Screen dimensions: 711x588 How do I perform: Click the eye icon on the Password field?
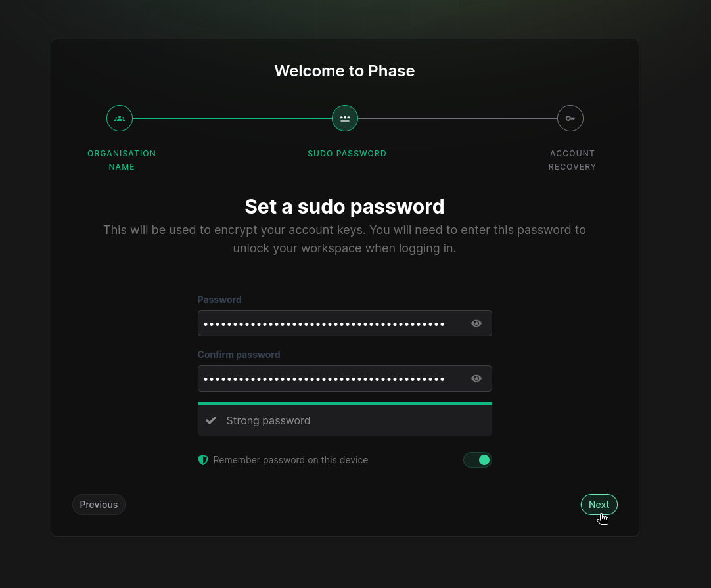point(476,323)
